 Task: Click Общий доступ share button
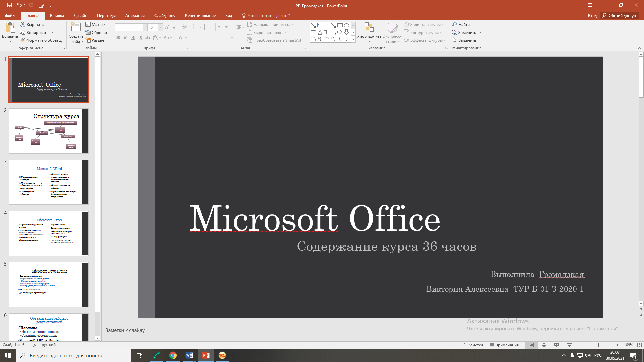click(x=619, y=16)
